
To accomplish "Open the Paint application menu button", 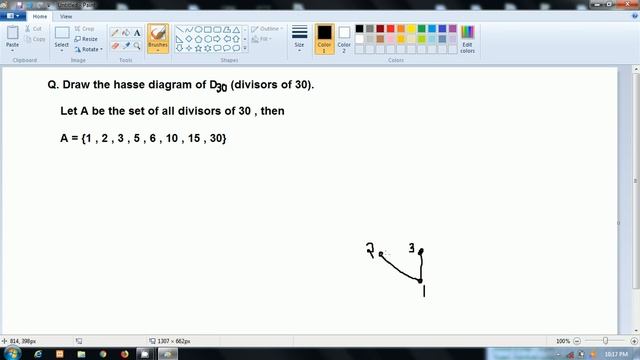I will tap(13, 16).
